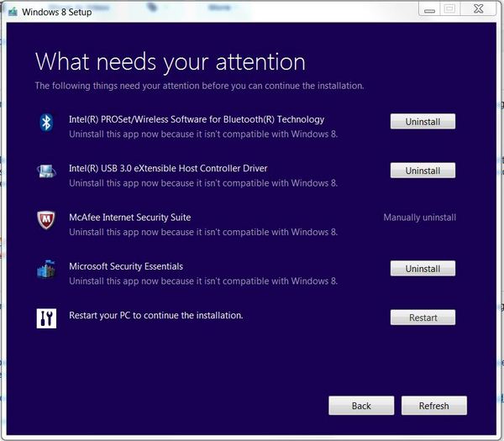Screen dimensions: 504x441
Task: Select 'Intel(R) USB 3.0 eXtensible Host Controller Driver' text
Action: 168,169
